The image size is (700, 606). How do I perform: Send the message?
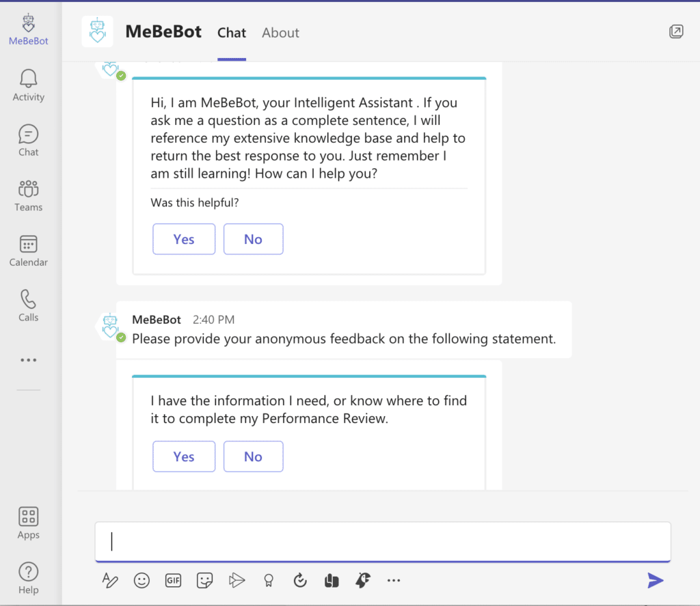click(x=656, y=581)
